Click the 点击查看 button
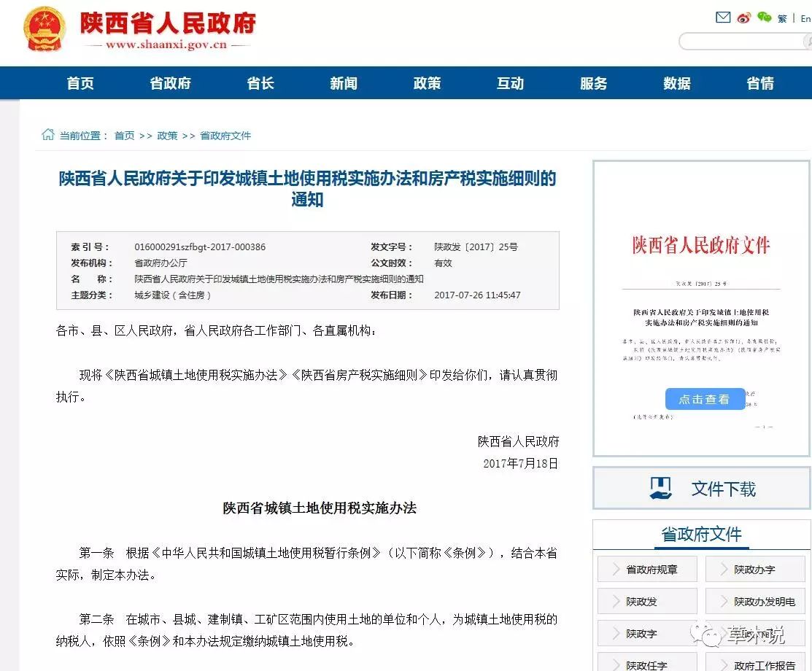This screenshot has height=671, width=812. coord(704,399)
